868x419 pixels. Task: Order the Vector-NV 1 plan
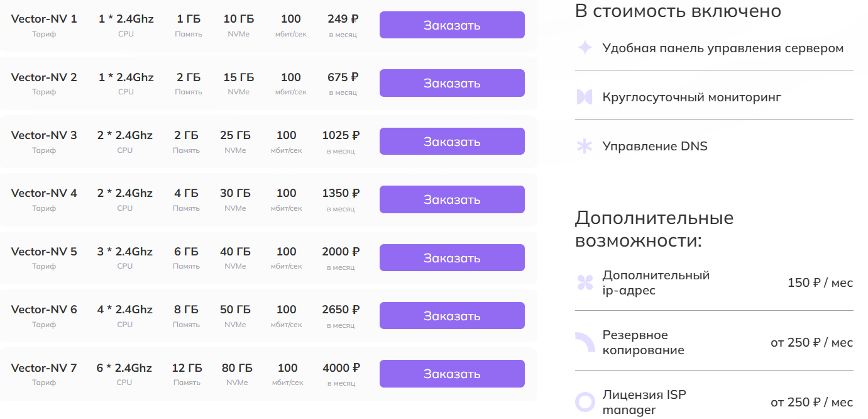point(451,25)
